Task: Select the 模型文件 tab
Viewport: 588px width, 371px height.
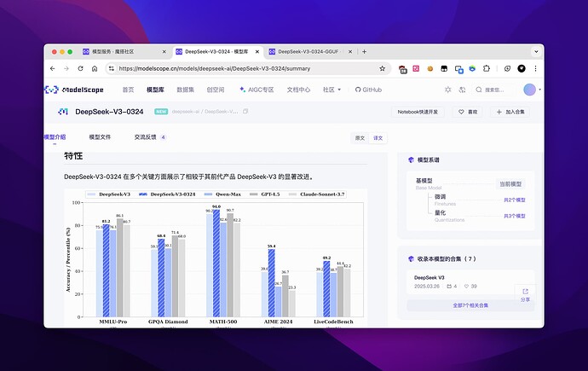Action: tap(100, 137)
